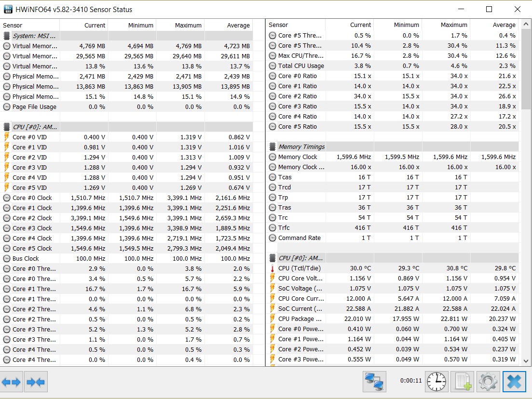Select the Bus Clock sensor row
Screen dimensions: 532x399
click(x=126, y=258)
